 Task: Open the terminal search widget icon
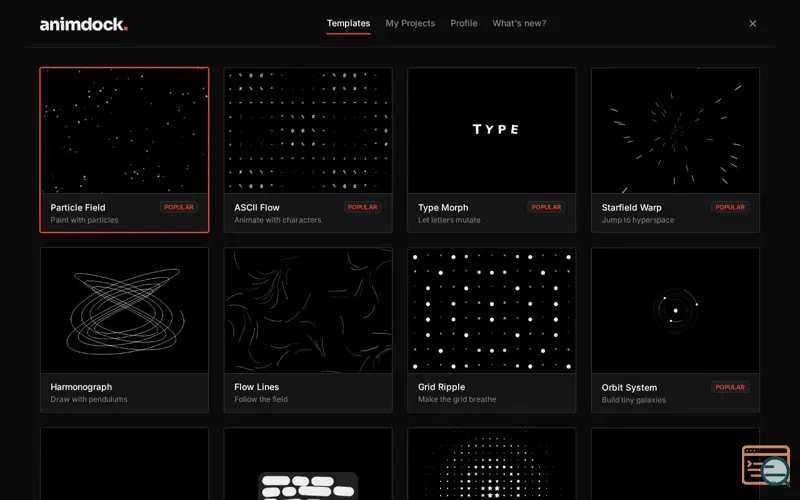(766, 465)
